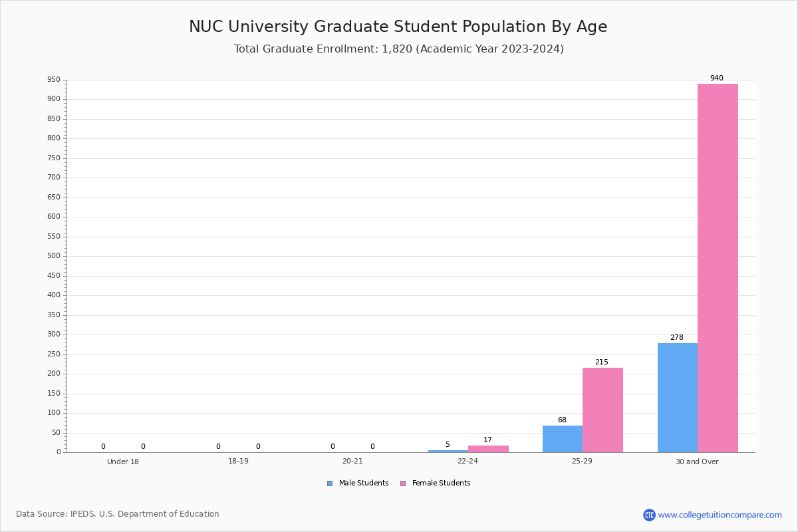
Task: Click the 22-24 female bar labeled 17
Action: point(488,449)
